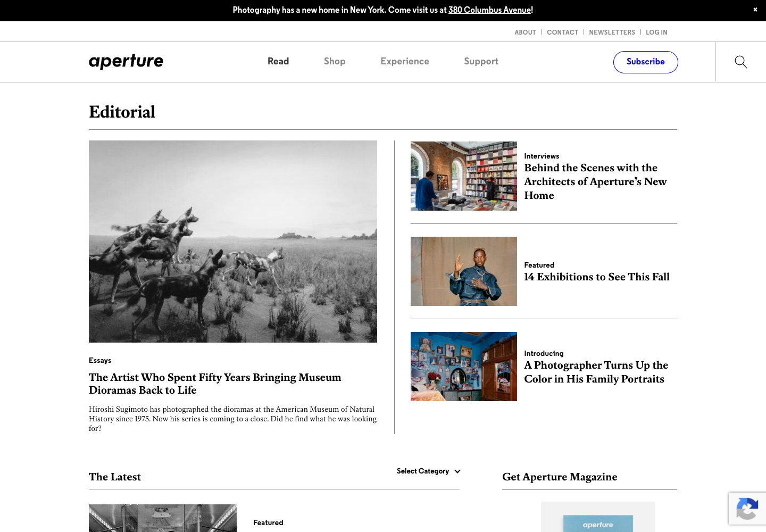Read the Museum Dioramas article headline

pyautogui.click(x=215, y=384)
